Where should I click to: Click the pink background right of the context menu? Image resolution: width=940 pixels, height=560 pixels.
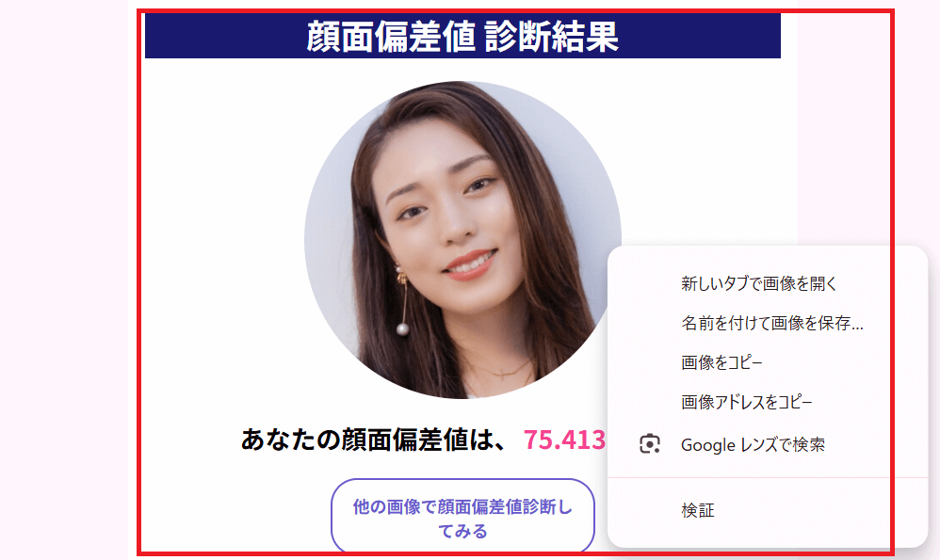point(934,395)
